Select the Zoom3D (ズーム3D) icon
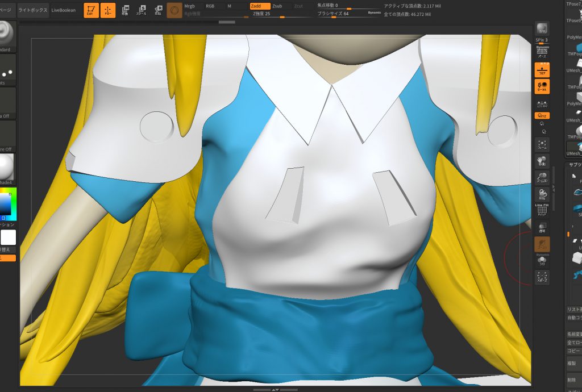Image resolution: width=582 pixels, height=392 pixels. pyautogui.click(x=542, y=178)
